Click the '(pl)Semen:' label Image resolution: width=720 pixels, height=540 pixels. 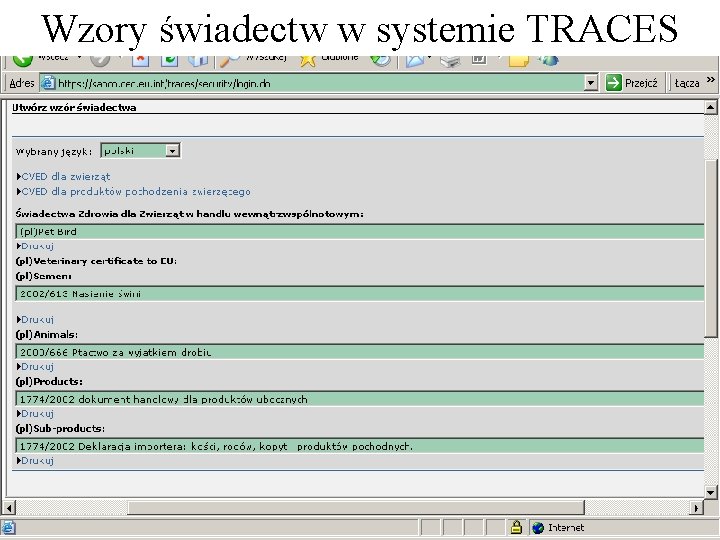pyautogui.click(x=43, y=276)
